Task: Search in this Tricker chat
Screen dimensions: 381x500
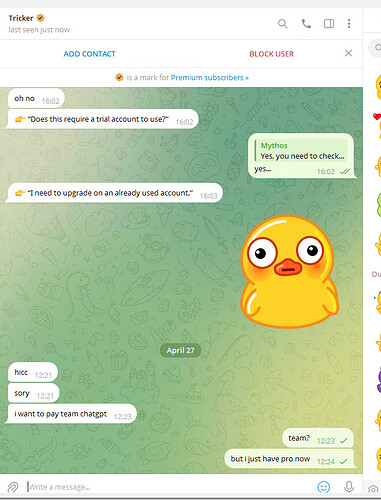Action: [x=282, y=24]
